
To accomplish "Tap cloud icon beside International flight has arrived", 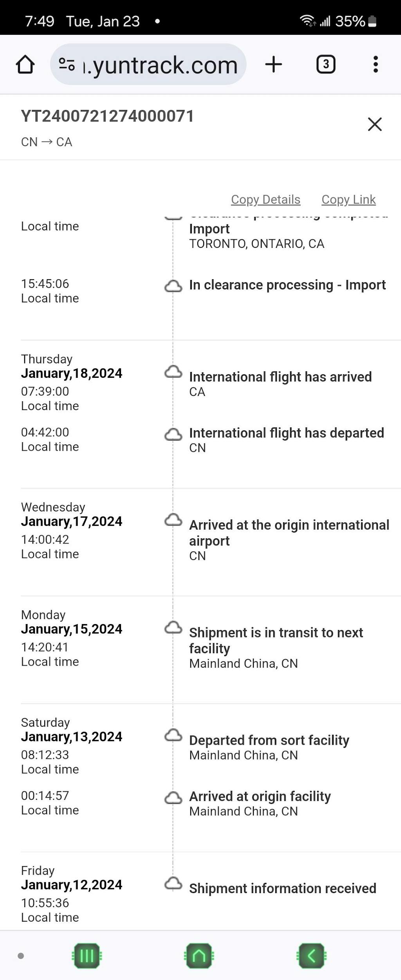I will pyautogui.click(x=173, y=372).
